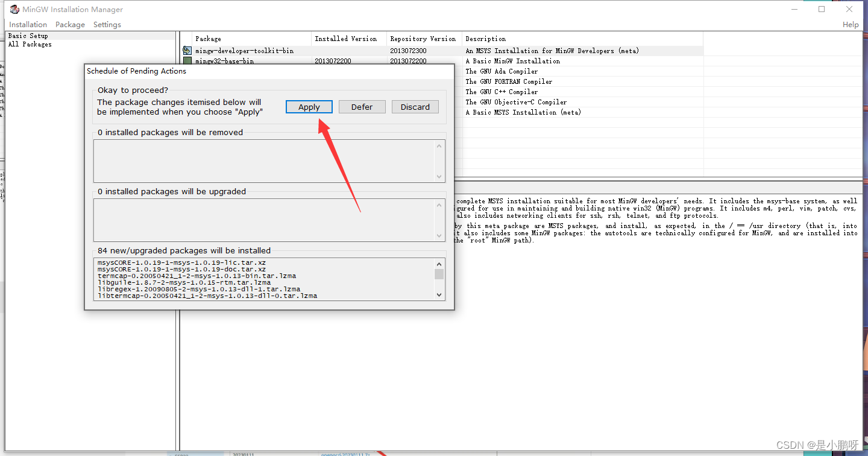Image resolution: width=868 pixels, height=456 pixels.
Task: Click 'An MSYS Installation for MinGW Developers (meta)'
Action: click(x=552, y=51)
